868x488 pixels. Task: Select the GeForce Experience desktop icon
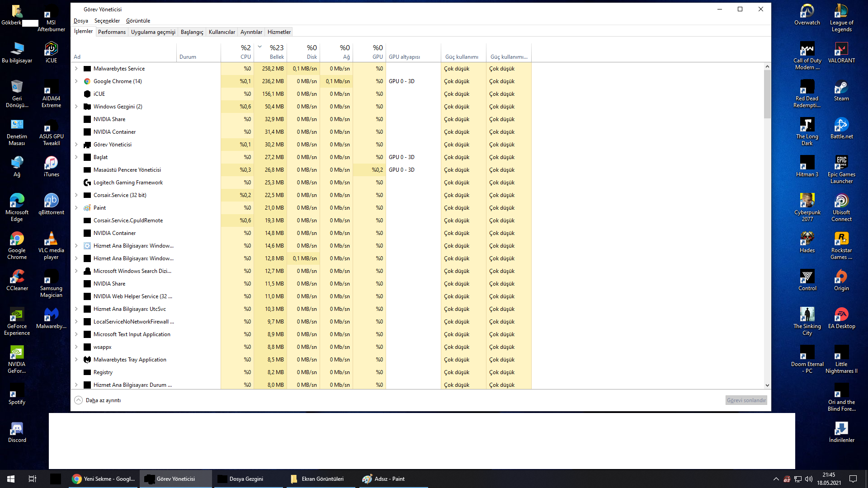[x=17, y=322]
